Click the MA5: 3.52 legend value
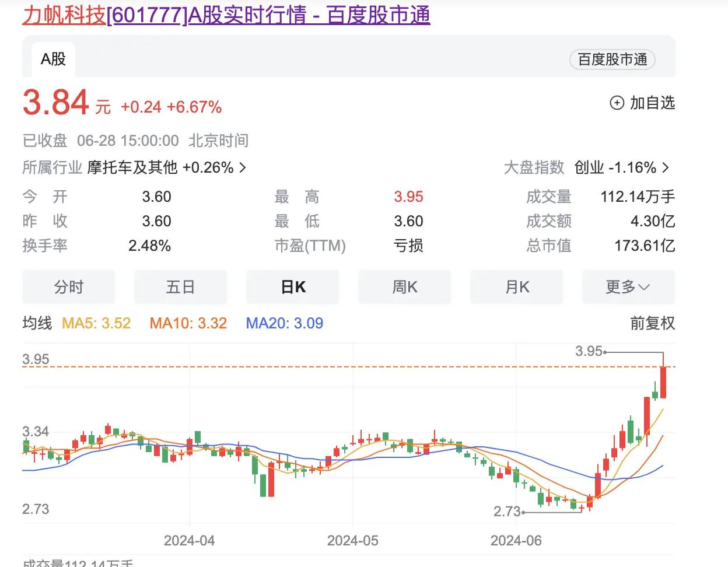This screenshot has height=567, width=728. (x=96, y=323)
